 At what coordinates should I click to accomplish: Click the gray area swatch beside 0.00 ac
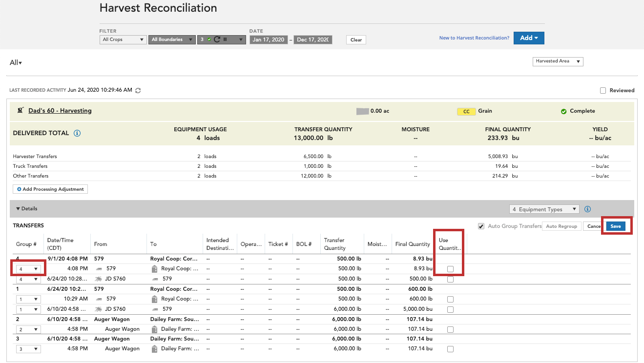click(x=362, y=111)
